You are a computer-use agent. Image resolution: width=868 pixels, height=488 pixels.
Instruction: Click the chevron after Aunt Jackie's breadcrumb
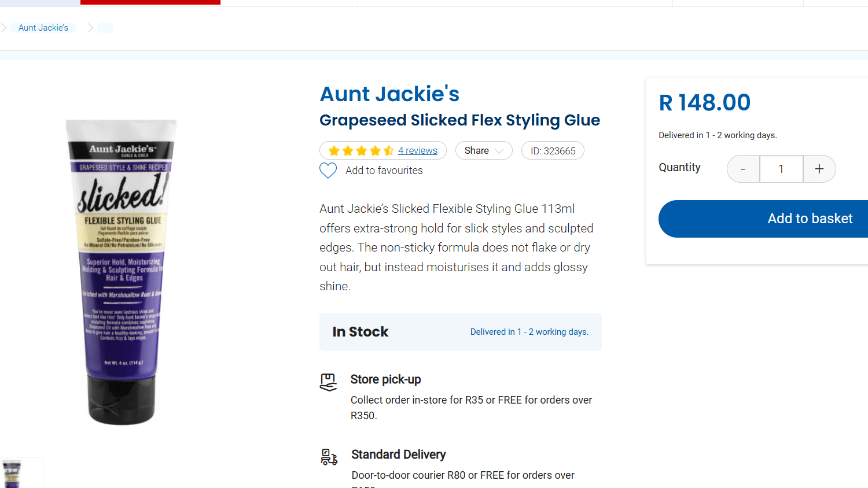[90, 28]
